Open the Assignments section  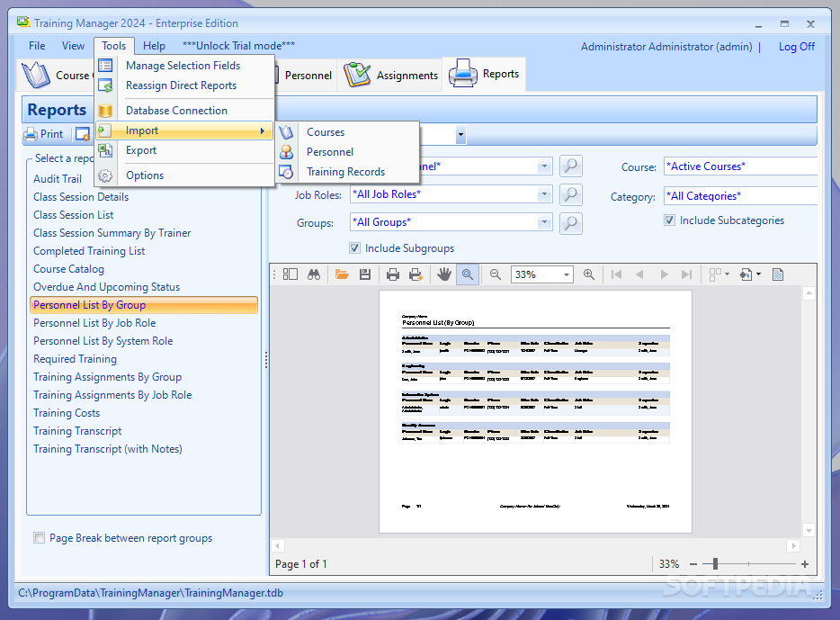[390, 75]
